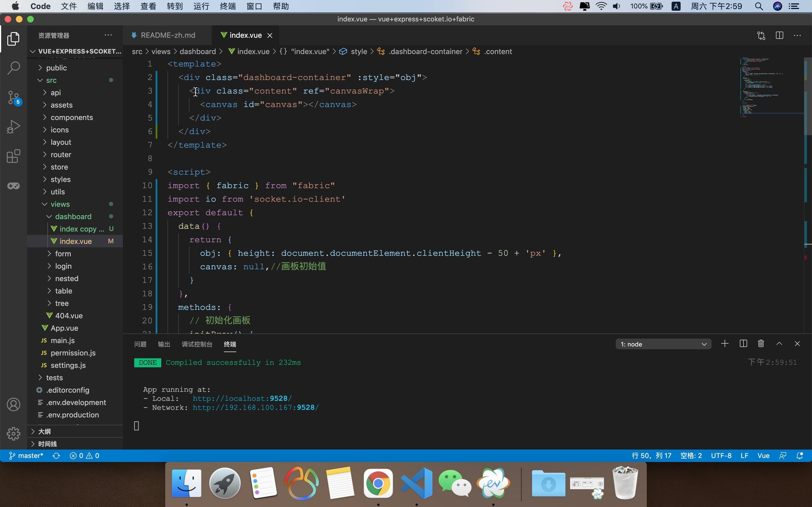This screenshot has width=812, height=507.
Task: Open the localhost:9528 link in terminal
Action: [x=242, y=398]
